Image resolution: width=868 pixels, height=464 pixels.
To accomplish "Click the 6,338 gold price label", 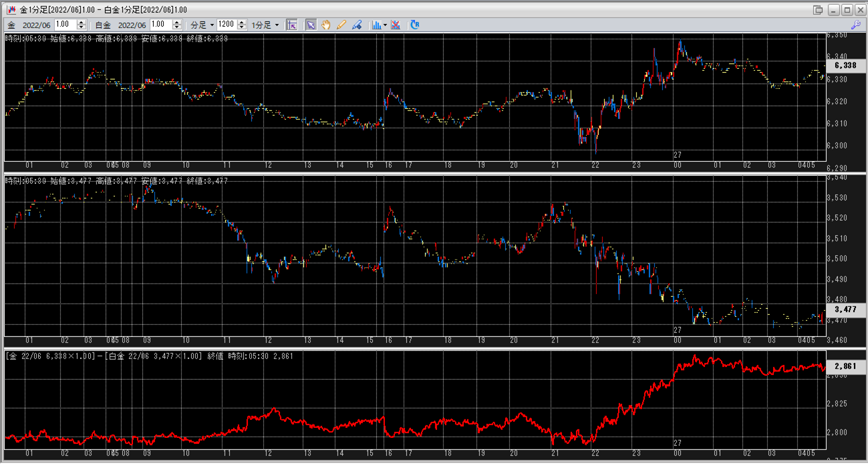I will coord(845,66).
